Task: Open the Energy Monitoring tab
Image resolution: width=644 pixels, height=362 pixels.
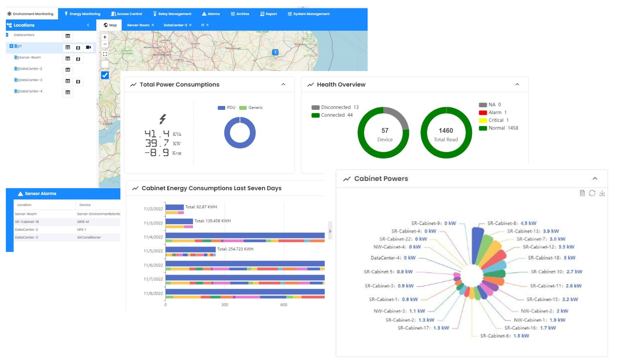Action: click(x=83, y=14)
